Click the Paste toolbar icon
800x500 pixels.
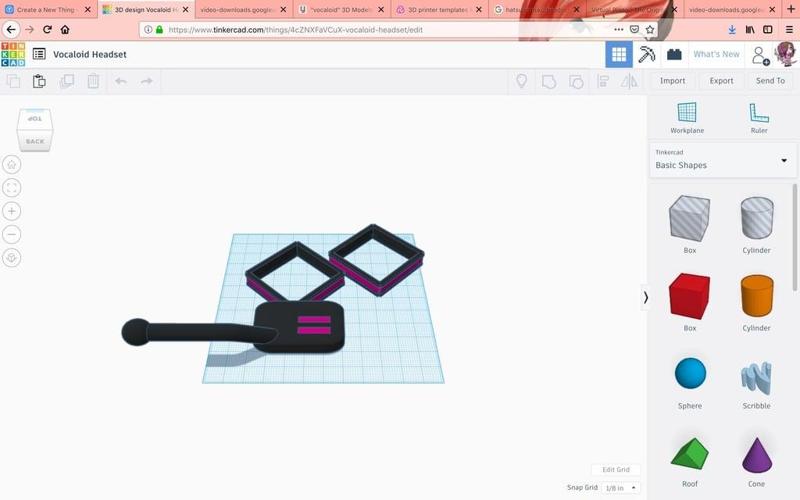tap(39, 81)
